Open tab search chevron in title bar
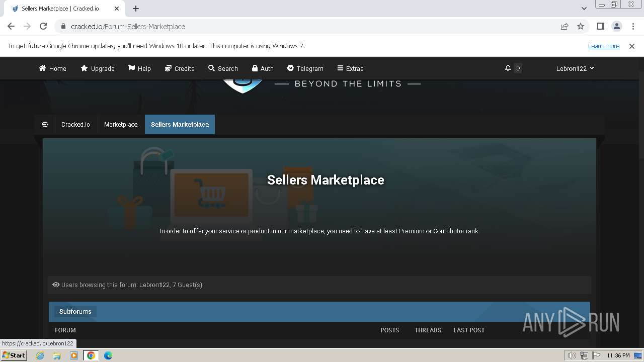Screen dimensions: 644x362 click(x=584, y=9)
